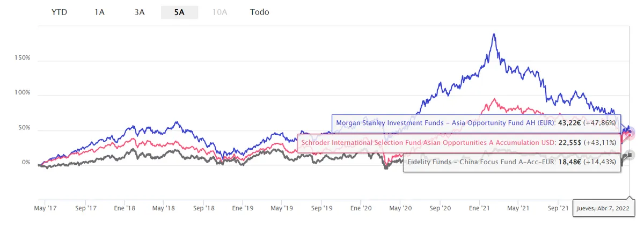
Task: Click the gray Fidelity square marker
Action: click(629, 155)
